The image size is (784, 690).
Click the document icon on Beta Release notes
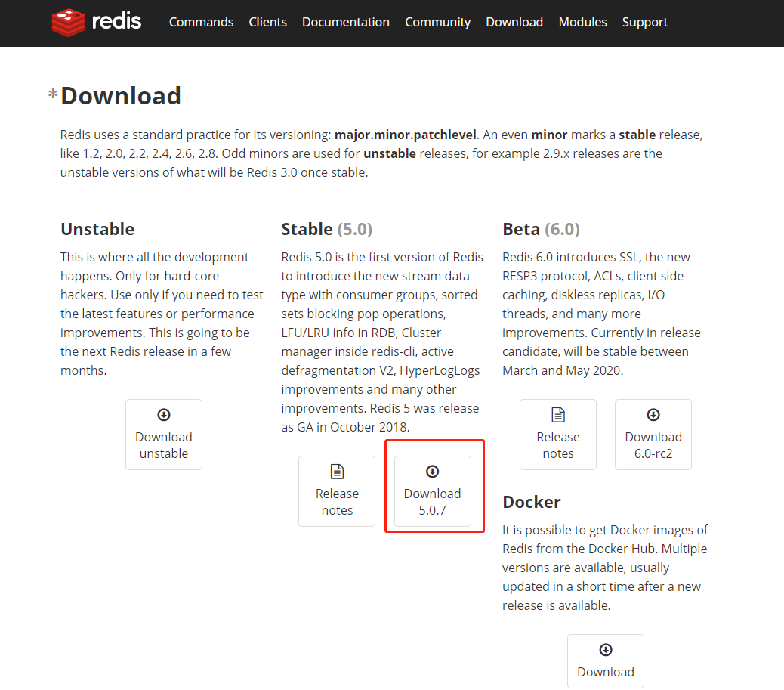pos(558,414)
